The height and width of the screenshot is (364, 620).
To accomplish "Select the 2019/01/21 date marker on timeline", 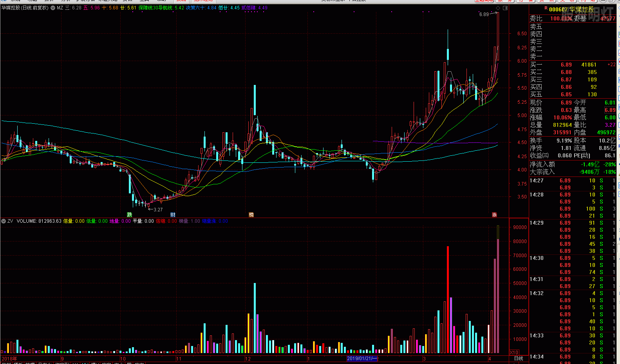I will [x=362, y=359].
